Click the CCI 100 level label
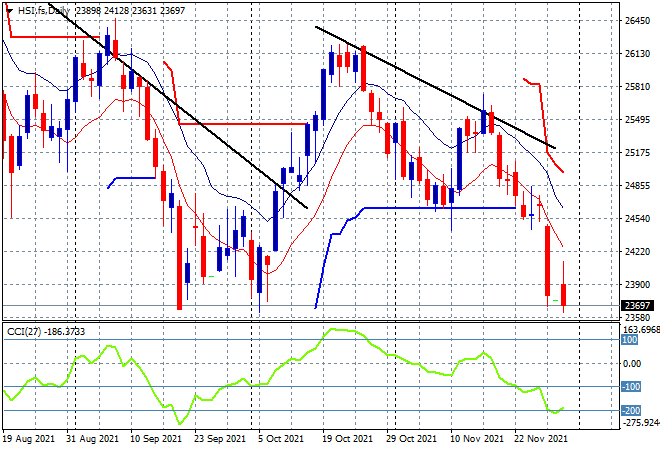Screen dimensions: 660x450 tap(630, 340)
